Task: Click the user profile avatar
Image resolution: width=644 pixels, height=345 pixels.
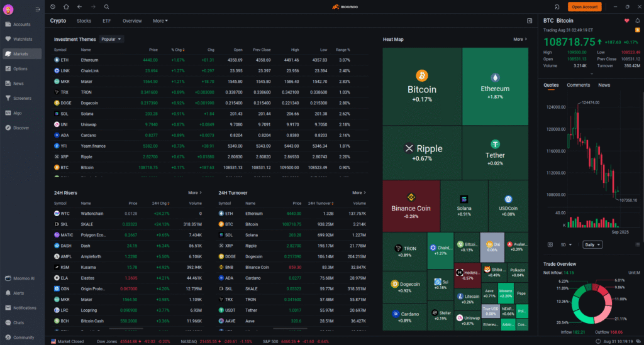Action: click(8, 9)
